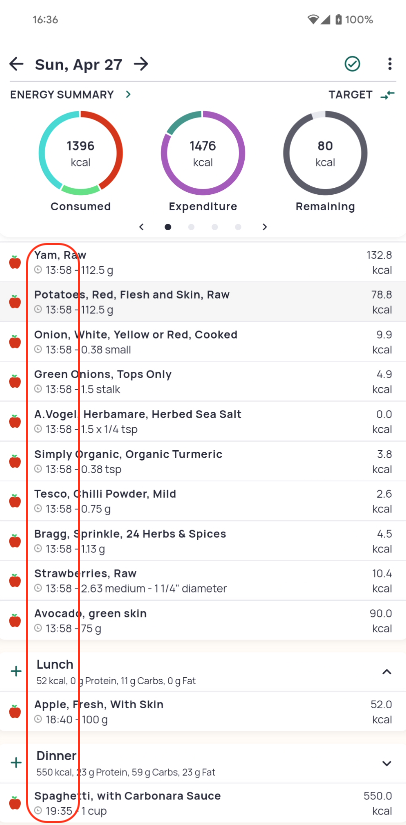Go to next day arrow after Apr 27

tap(140, 64)
